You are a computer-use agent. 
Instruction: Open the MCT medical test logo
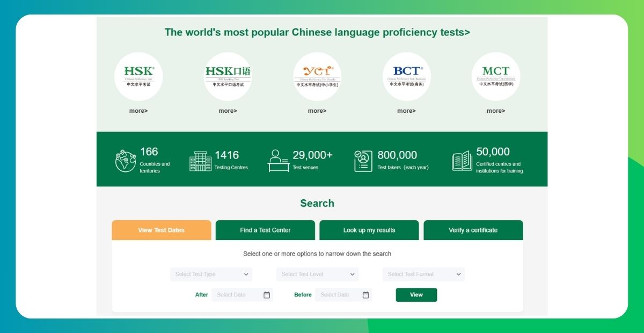496,77
